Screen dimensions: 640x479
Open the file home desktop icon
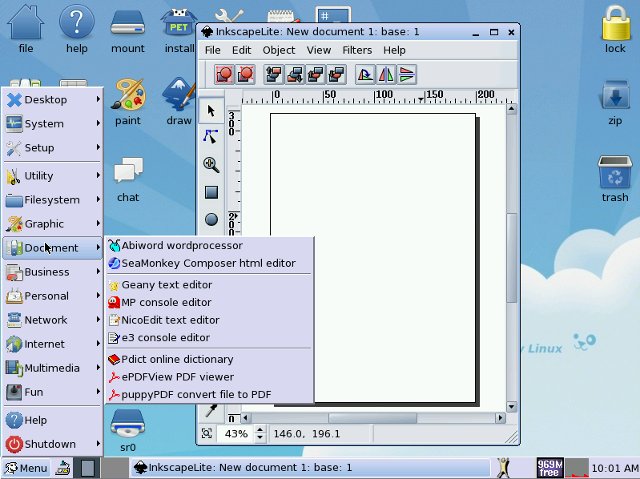(x=26, y=30)
